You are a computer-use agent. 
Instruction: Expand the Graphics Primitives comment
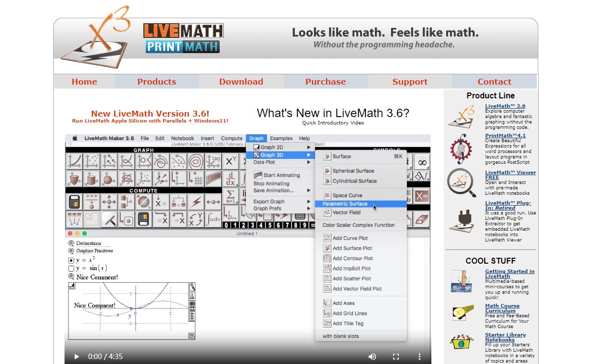click(x=71, y=251)
